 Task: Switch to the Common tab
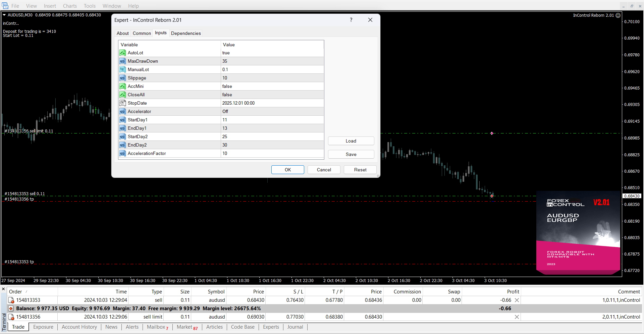coord(142,33)
